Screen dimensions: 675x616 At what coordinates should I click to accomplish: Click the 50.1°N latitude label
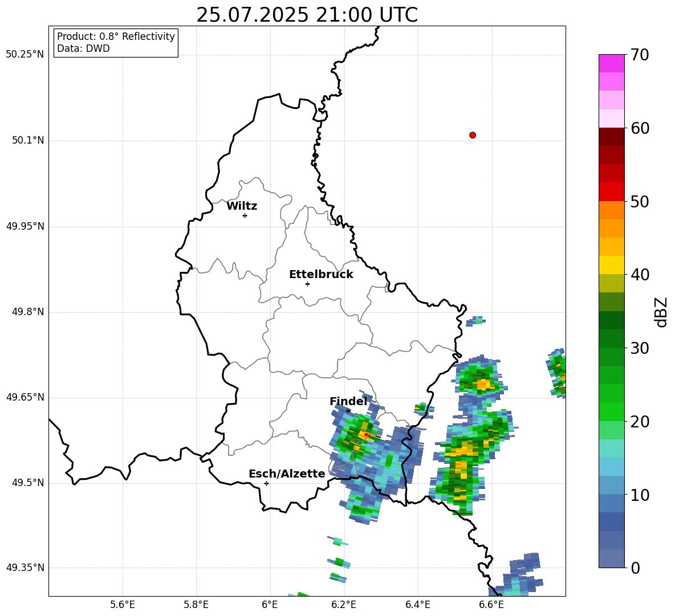click(28, 140)
